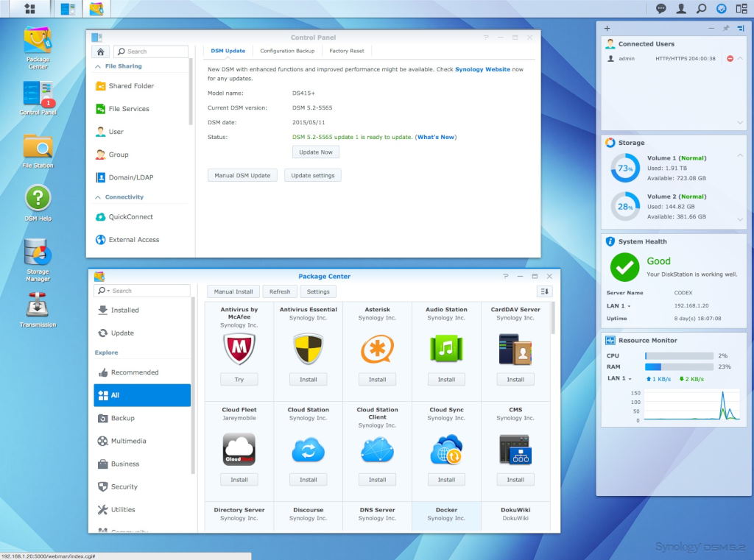Screen dimensions: 754x560
Task: Open the pilot view icon in taskbar
Action: (x=722, y=8)
